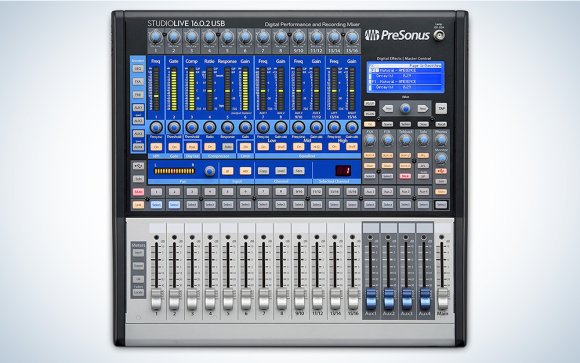Toggle the Dig Out Post button
580x363 pixels.
point(192,147)
